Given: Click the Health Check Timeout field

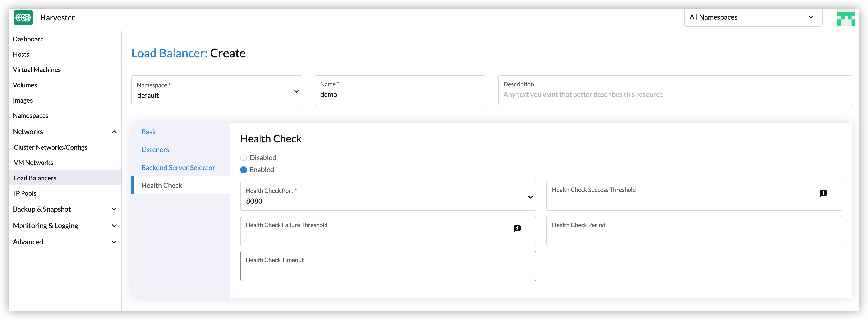Looking at the screenshot, I should click(388, 269).
